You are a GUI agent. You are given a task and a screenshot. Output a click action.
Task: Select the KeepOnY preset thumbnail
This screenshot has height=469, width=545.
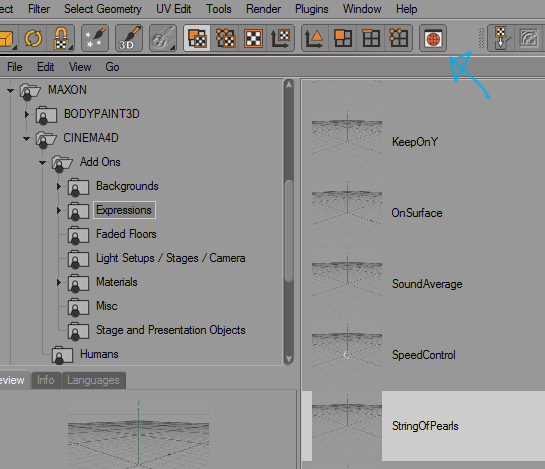tap(347, 142)
